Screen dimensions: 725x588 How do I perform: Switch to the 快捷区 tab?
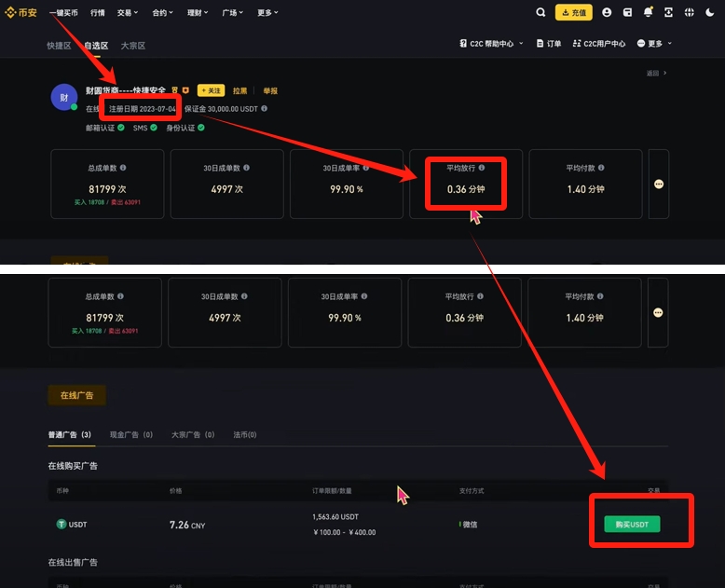59,46
